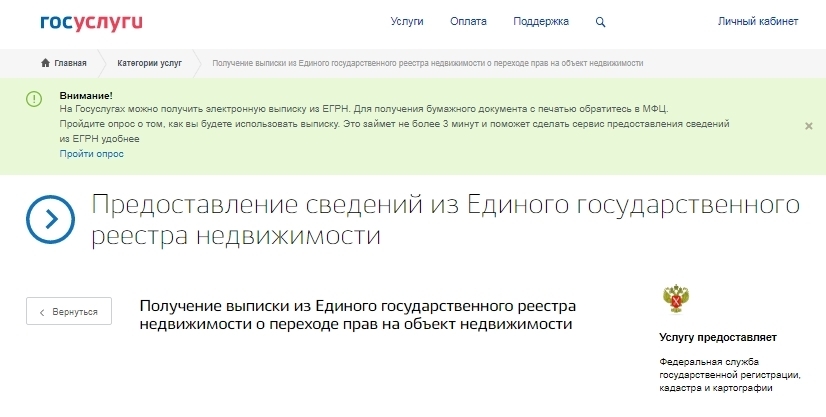826x417 pixels.
Task: Open the Оплата menu item
Action: (x=468, y=21)
